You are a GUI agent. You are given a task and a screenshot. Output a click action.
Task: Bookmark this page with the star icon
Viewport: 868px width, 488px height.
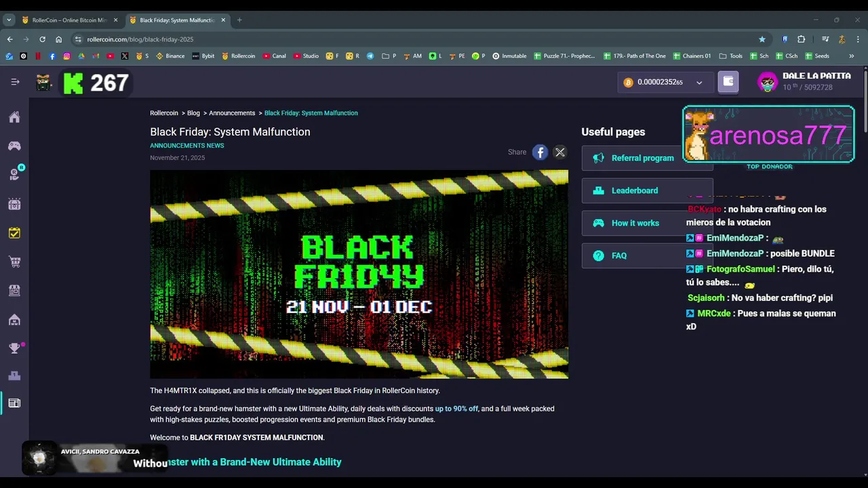(762, 39)
